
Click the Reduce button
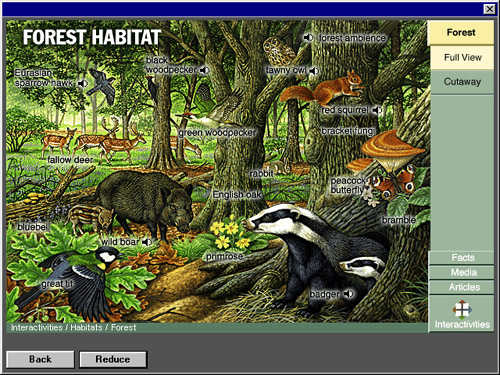tap(113, 359)
